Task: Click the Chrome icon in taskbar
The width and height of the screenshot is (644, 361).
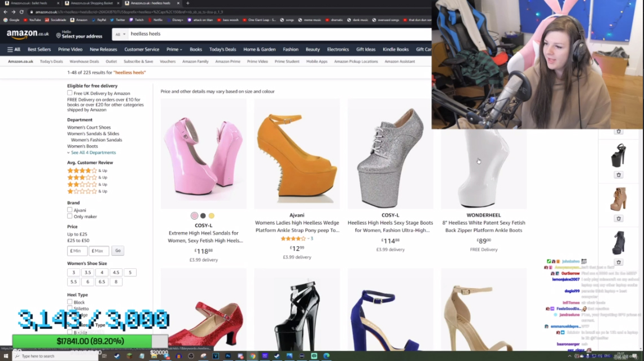Action: pos(253,356)
